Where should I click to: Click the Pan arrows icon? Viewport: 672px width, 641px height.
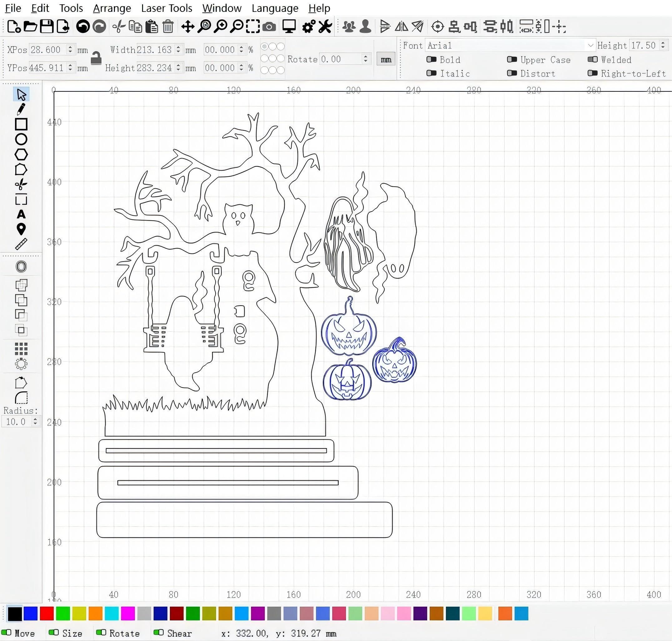point(188,26)
